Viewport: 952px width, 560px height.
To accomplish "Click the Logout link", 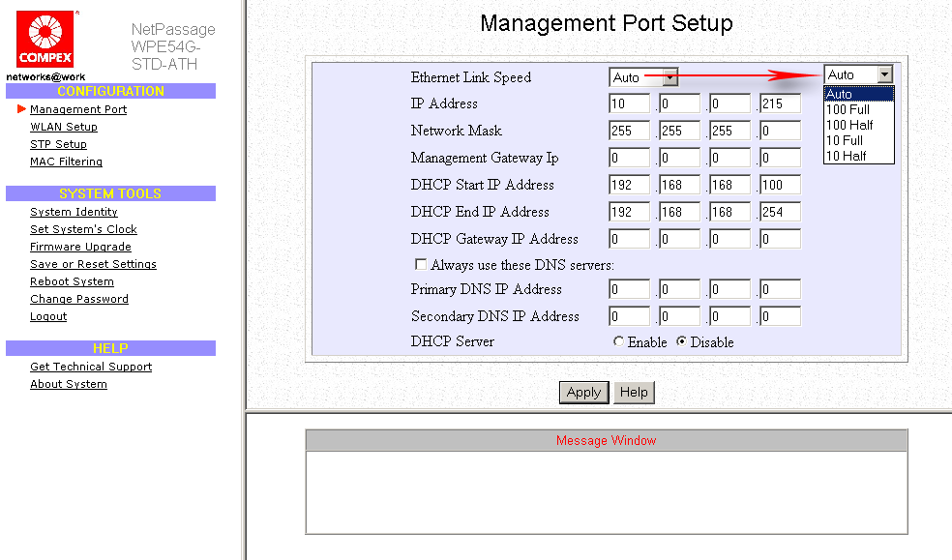I will [x=48, y=316].
